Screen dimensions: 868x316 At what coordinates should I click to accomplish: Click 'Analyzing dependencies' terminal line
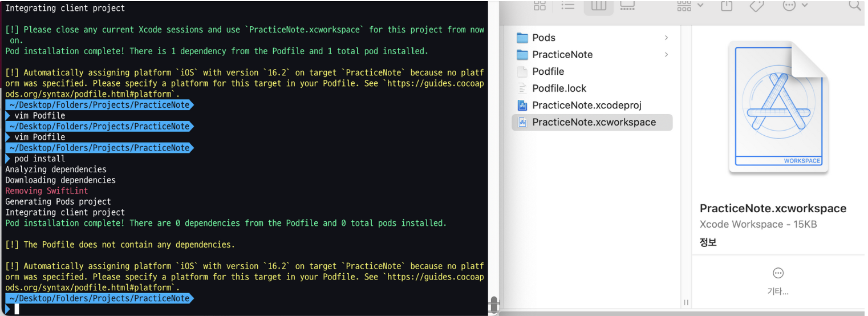[x=56, y=169]
